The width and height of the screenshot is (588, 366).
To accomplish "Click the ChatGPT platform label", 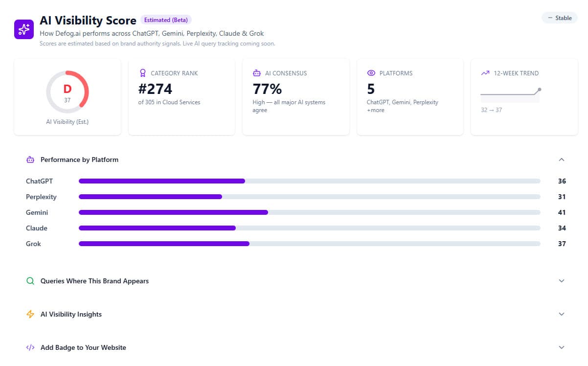I will click(x=39, y=181).
